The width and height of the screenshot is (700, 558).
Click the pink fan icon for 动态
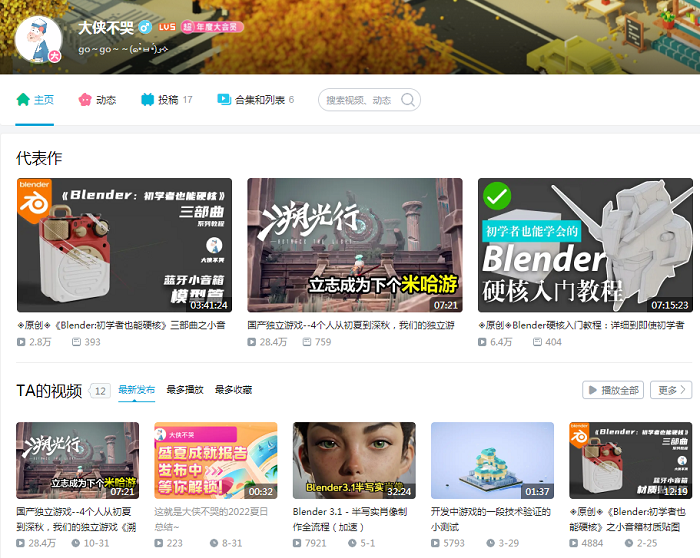(x=85, y=100)
